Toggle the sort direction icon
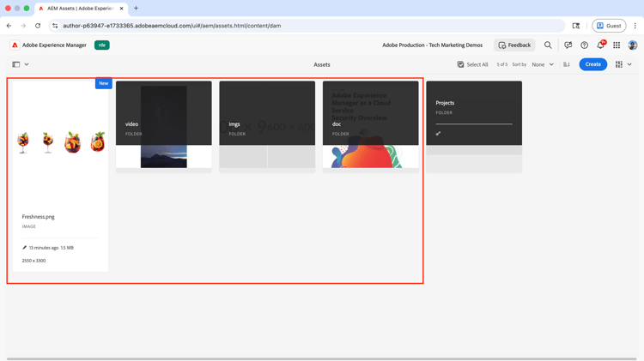The image size is (644, 361). coord(567,64)
